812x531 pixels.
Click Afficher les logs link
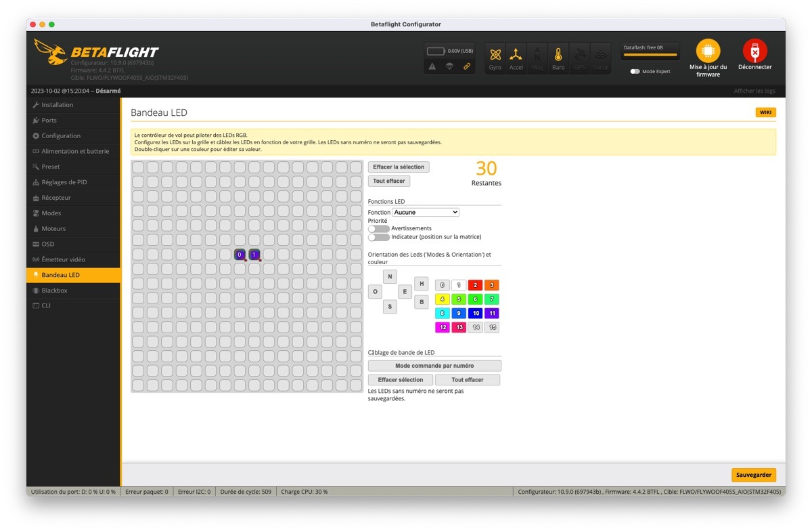coord(754,91)
